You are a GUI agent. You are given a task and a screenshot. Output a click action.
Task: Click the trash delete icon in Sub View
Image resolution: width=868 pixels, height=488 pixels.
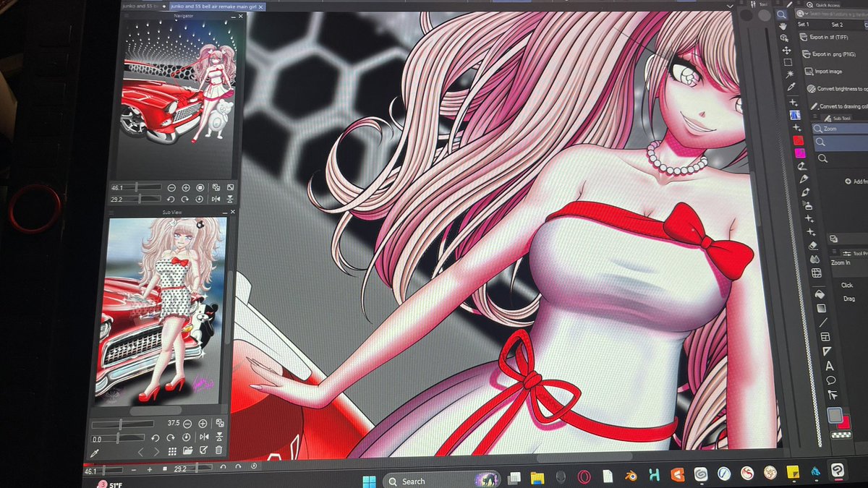(218, 450)
